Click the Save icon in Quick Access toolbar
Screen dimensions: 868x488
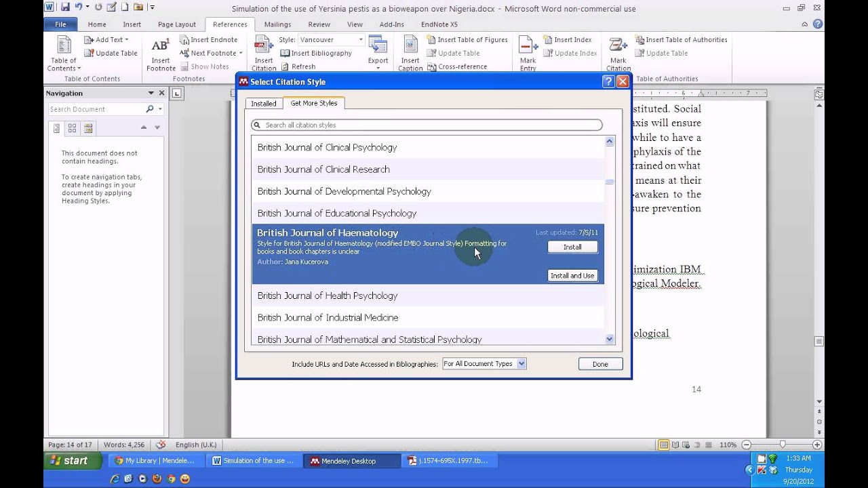(65, 7)
